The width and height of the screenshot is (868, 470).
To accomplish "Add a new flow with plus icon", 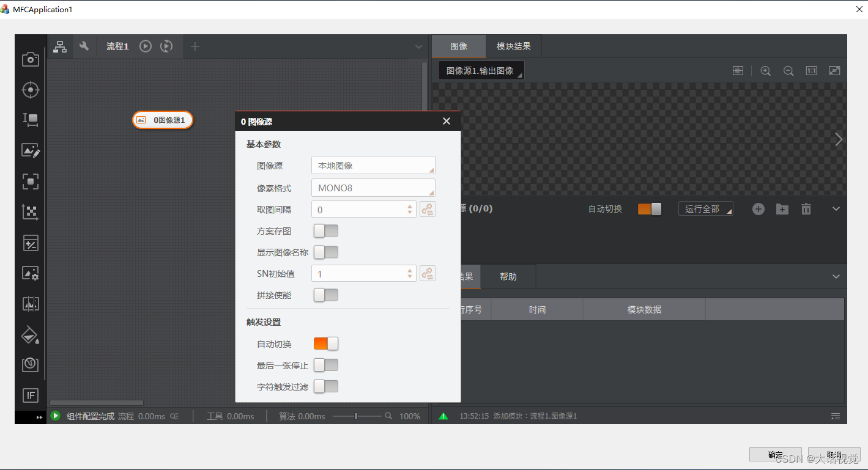I will pos(195,46).
